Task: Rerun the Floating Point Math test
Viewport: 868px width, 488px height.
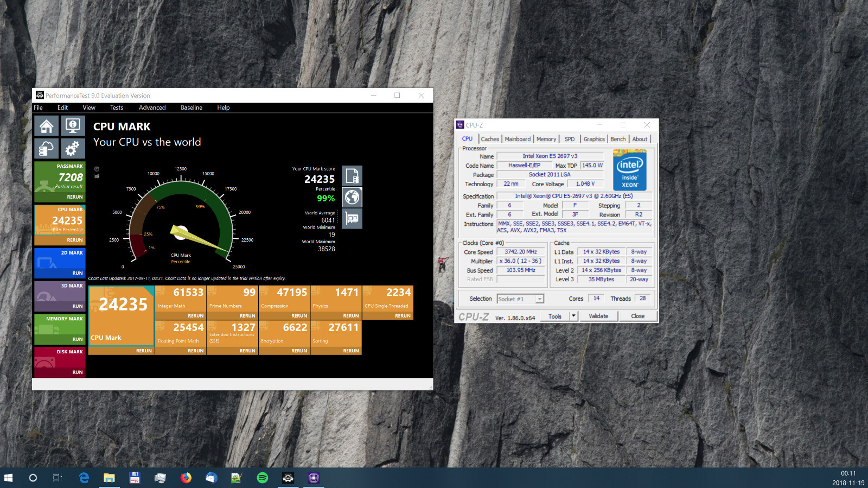Action: (x=196, y=351)
